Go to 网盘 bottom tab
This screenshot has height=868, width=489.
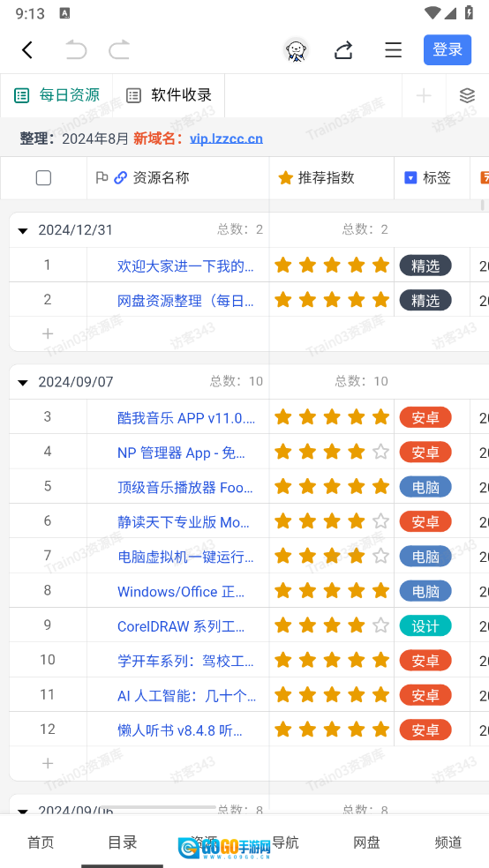366,842
